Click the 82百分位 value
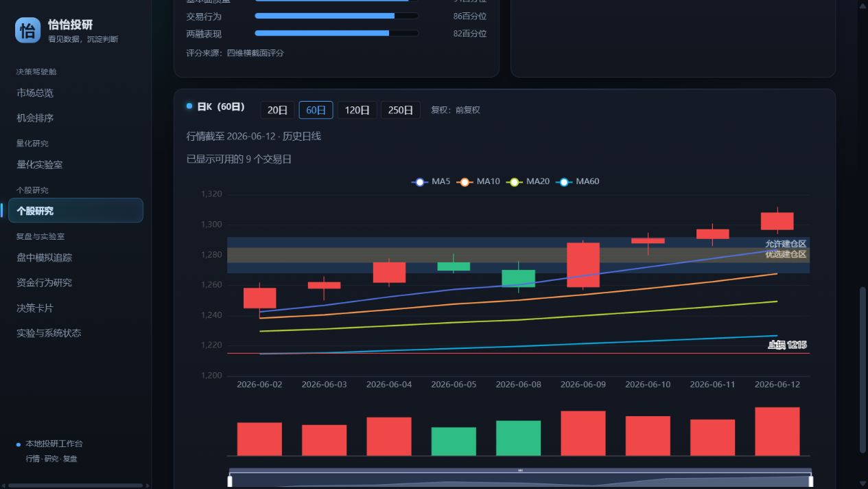 pos(470,34)
